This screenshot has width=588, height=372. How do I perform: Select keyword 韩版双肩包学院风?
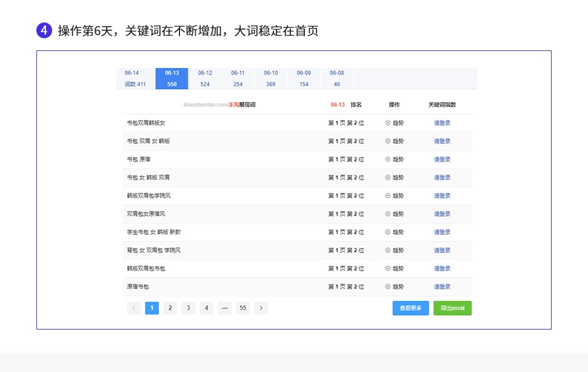[x=149, y=195]
